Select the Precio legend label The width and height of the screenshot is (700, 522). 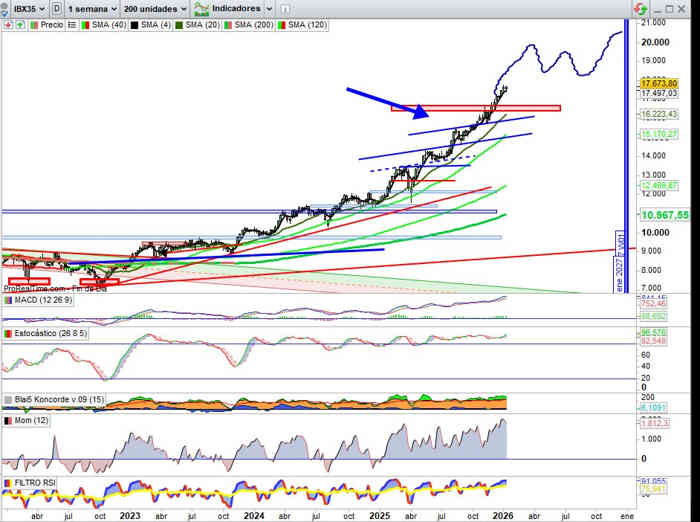click(51, 24)
